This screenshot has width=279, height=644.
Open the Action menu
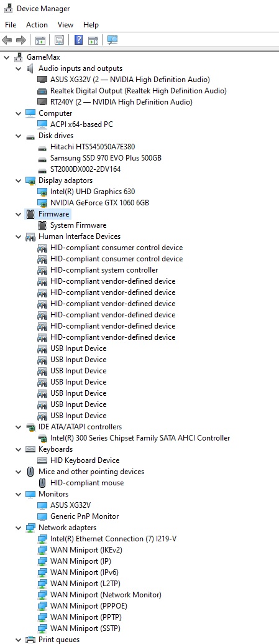(37, 25)
